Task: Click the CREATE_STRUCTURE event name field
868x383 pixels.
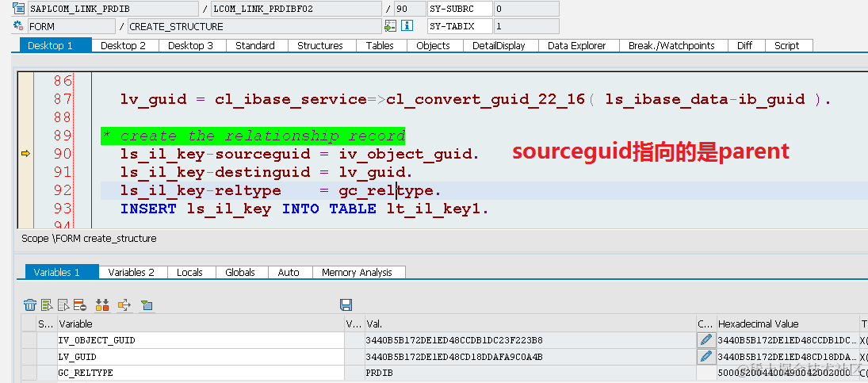Action: pyautogui.click(x=254, y=26)
